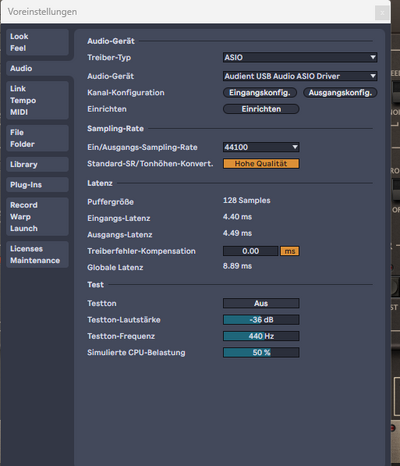Screen dimensions: 400x466
Task: Click the Kanal-Konfiguration label
Action: pos(126,93)
